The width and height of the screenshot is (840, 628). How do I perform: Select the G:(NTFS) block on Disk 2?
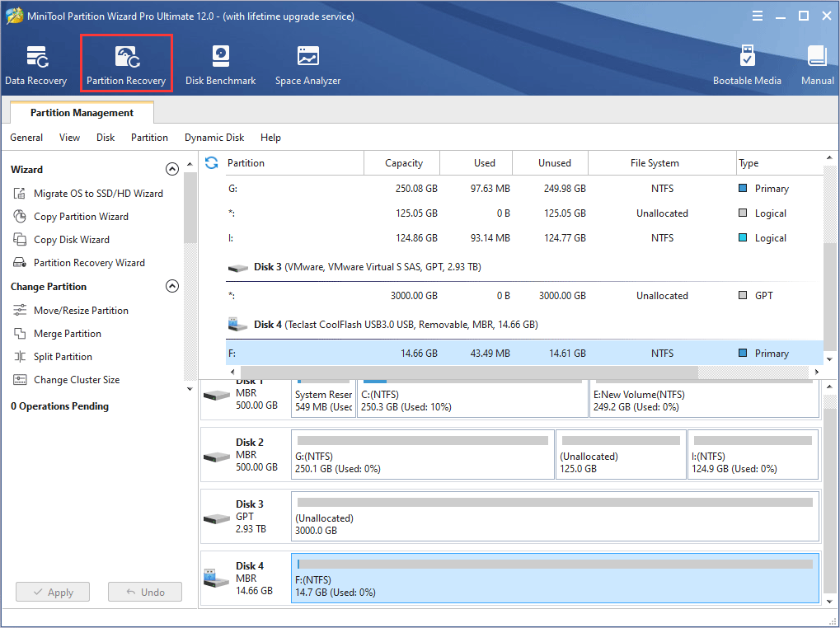coord(423,454)
